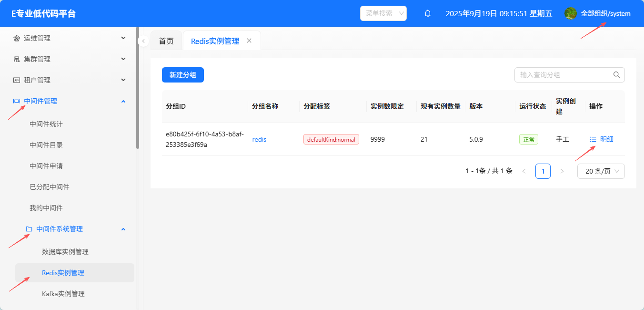This screenshot has width=644, height=310.
Task: Click the 租户管理 sidebar icon
Action: pos(17,80)
